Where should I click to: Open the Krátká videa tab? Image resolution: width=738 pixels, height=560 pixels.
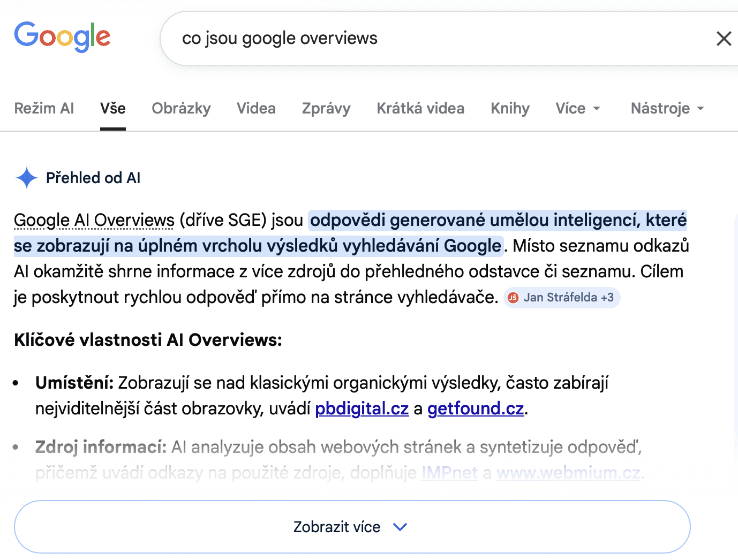pyautogui.click(x=420, y=108)
